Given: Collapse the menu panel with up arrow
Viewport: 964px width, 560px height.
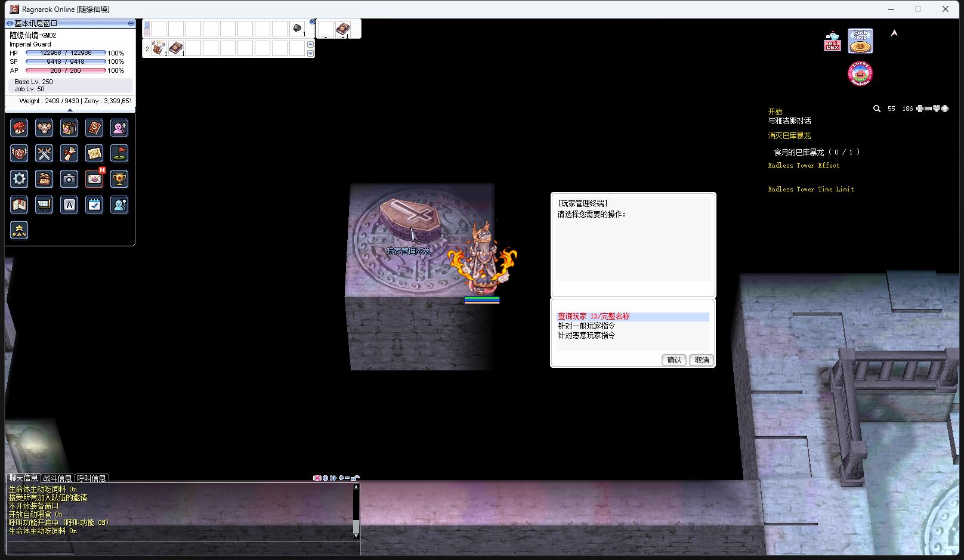Looking at the screenshot, I should (70, 110).
